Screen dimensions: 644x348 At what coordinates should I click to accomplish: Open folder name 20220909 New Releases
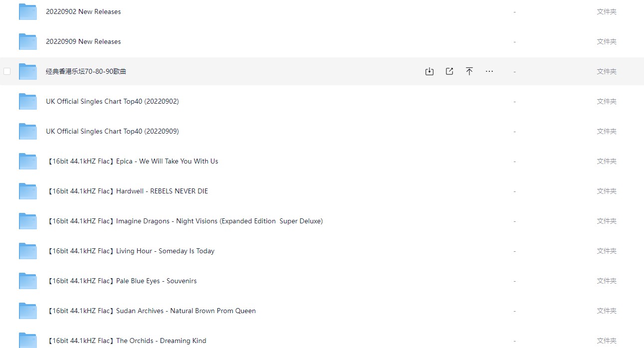(x=83, y=41)
